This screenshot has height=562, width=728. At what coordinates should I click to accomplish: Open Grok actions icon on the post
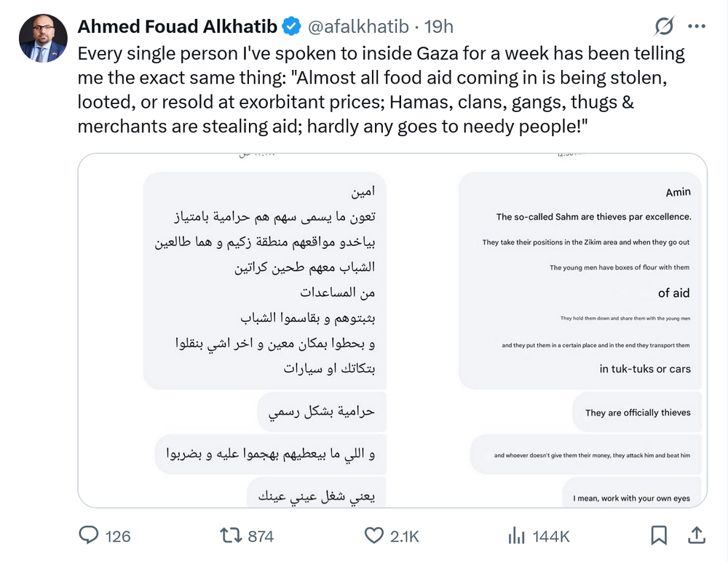pos(664,27)
